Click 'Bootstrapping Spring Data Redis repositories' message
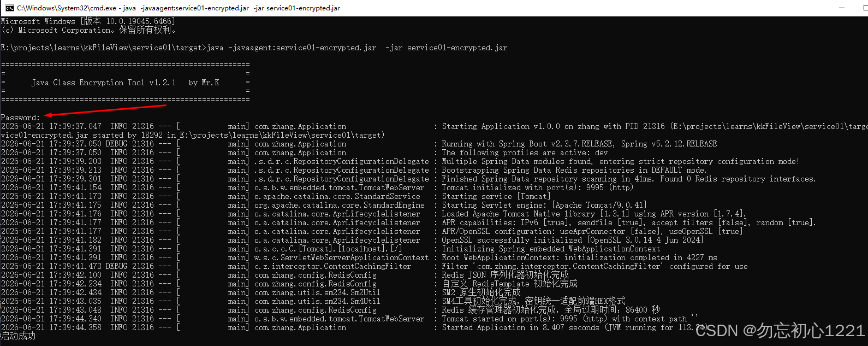Screen dimensions: 868x346 [x=574, y=170]
